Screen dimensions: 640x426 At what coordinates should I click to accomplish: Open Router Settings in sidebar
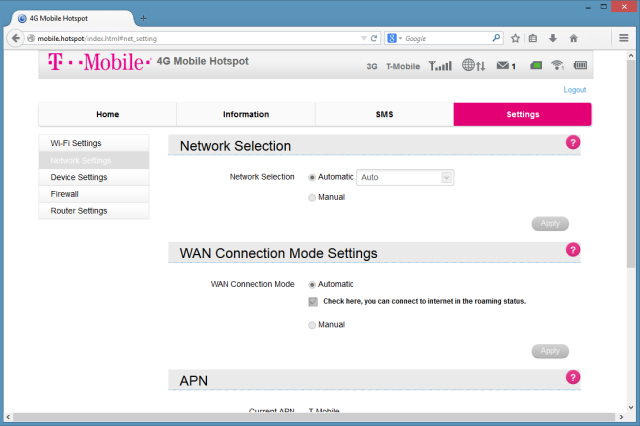coord(94,211)
